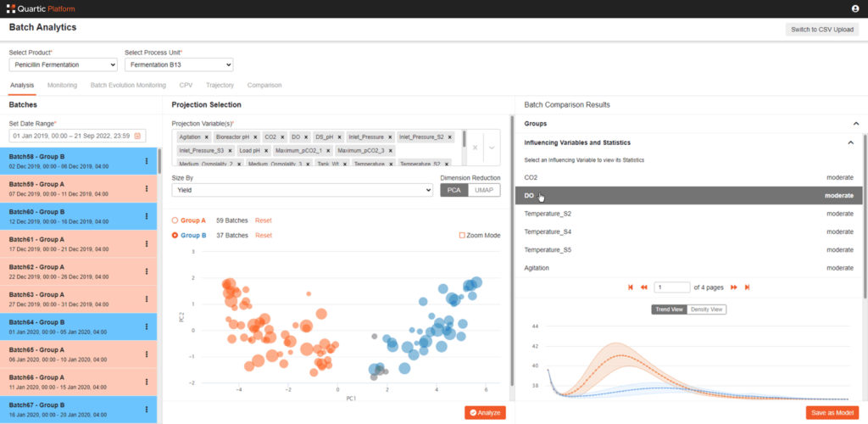
Task: Select the Group A radio button
Action: [175, 220]
